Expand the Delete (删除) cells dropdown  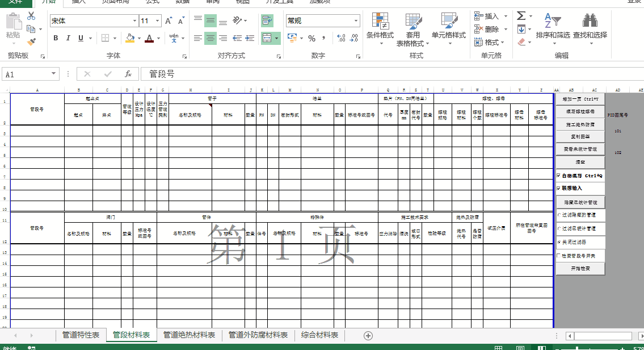coord(506,29)
